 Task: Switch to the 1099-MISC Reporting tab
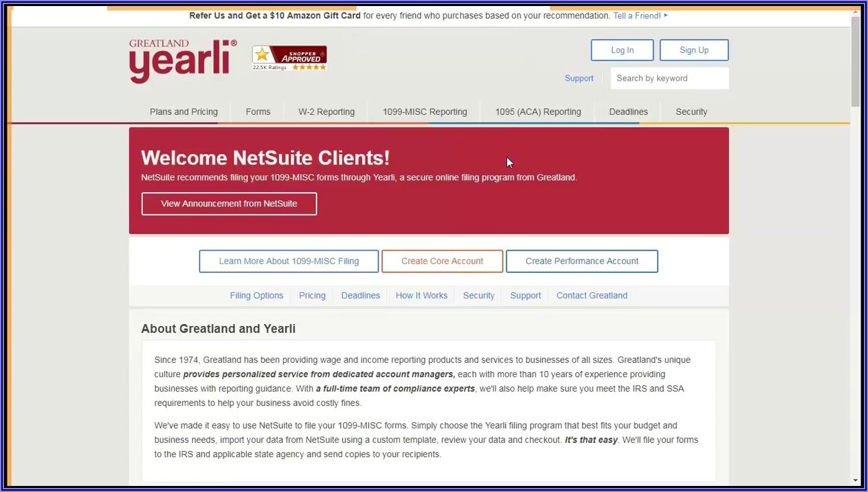pos(424,112)
